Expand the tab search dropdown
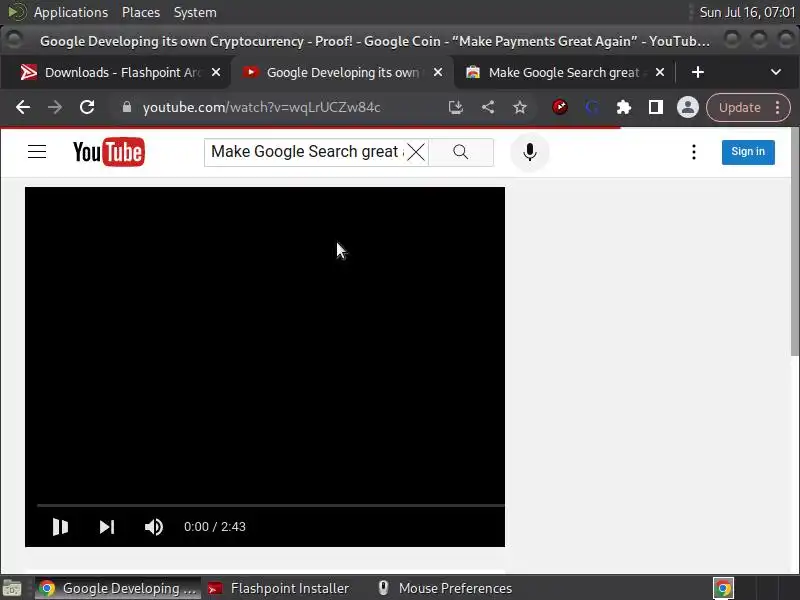Screen dimensions: 800x600 [776, 72]
